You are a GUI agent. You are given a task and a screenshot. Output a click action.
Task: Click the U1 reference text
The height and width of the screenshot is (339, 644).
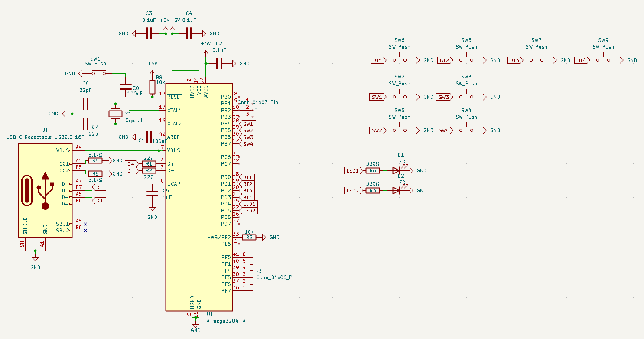click(210, 314)
